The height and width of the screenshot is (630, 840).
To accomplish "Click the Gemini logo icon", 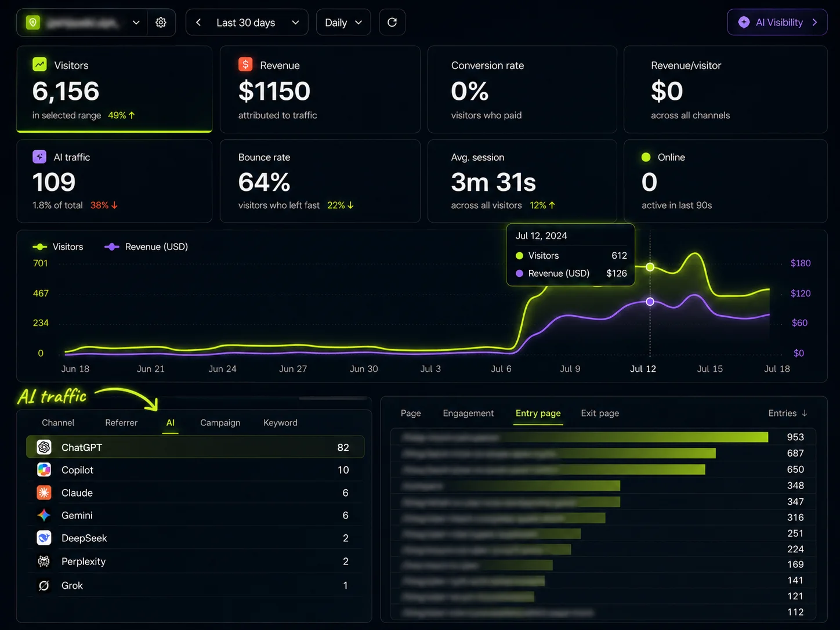I will pos(44,515).
